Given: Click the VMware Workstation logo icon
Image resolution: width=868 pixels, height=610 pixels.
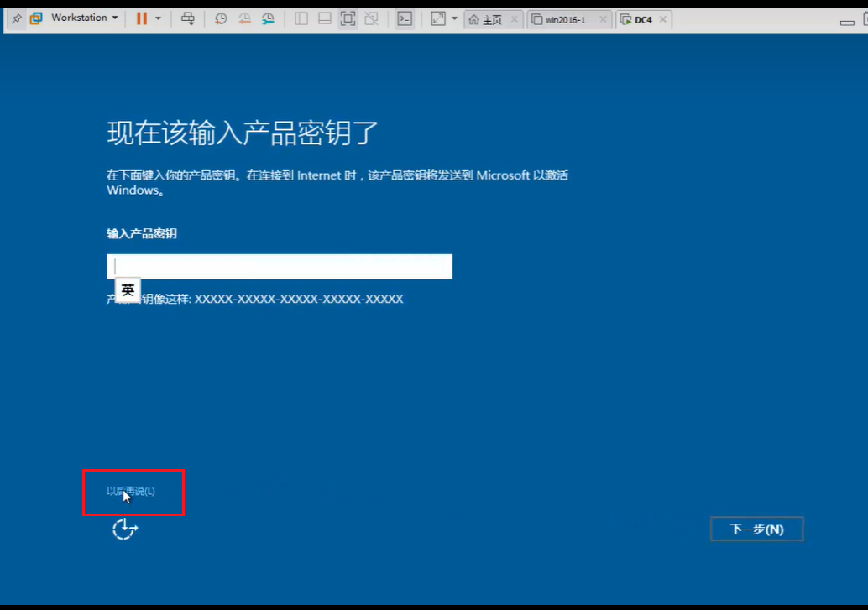Looking at the screenshot, I should pyautogui.click(x=36, y=18).
